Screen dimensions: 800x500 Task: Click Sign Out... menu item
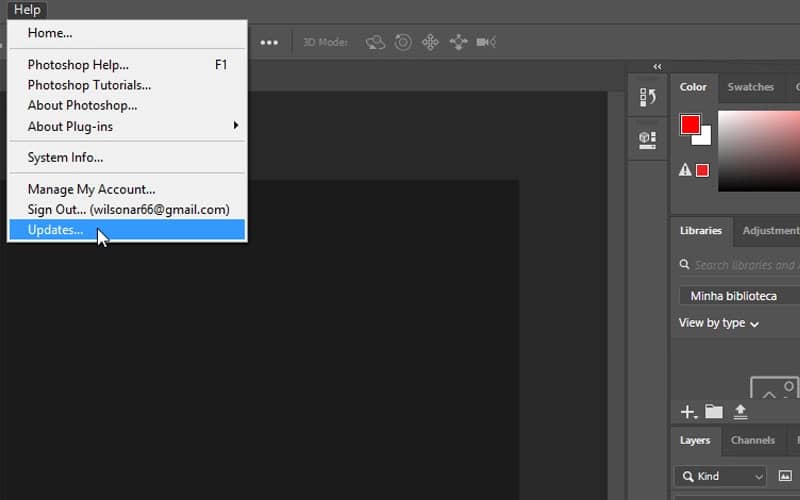coord(128,210)
